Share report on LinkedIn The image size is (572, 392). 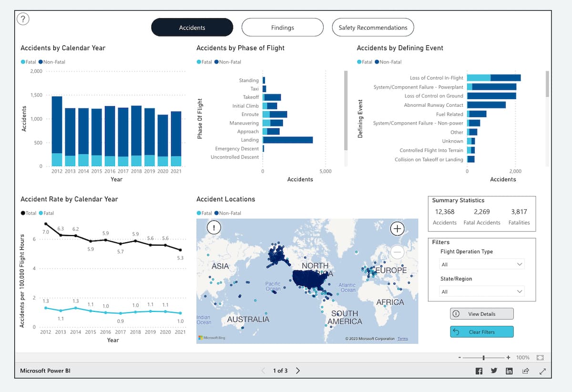(x=509, y=371)
